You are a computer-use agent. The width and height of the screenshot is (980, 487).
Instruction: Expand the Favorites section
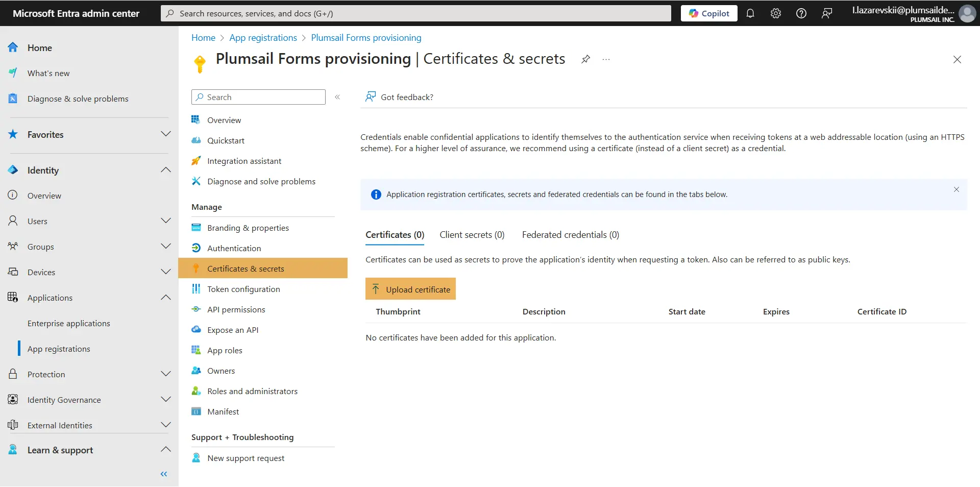pos(166,134)
